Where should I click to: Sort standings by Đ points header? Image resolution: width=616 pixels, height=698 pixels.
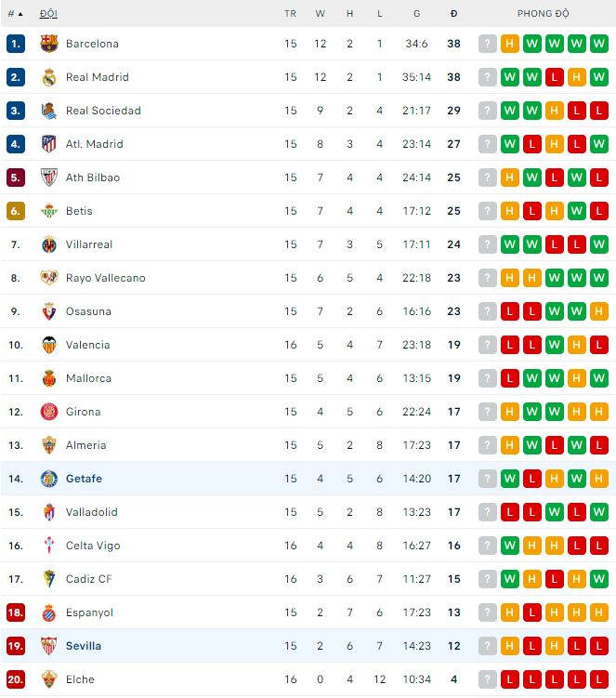coord(453,14)
